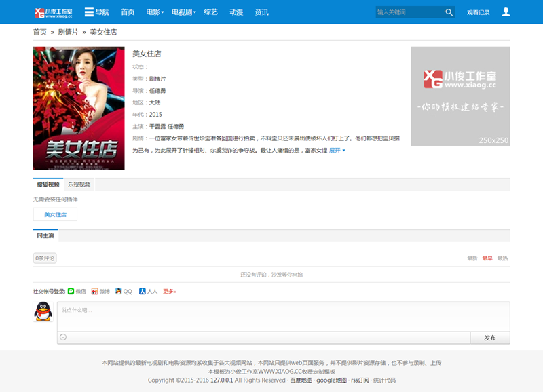Viewport: 543px width, 392px height.
Task: Focus the 输入关键词 search field
Action: [x=410, y=12]
